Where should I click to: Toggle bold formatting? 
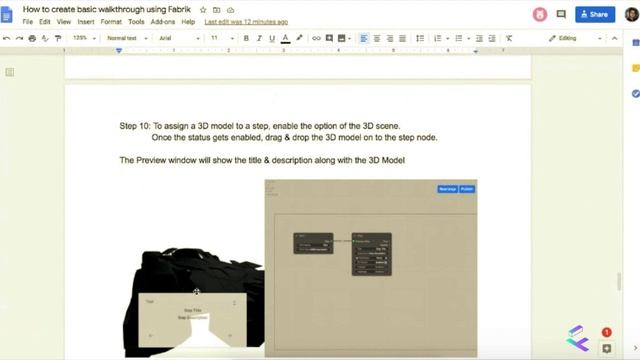(246, 38)
